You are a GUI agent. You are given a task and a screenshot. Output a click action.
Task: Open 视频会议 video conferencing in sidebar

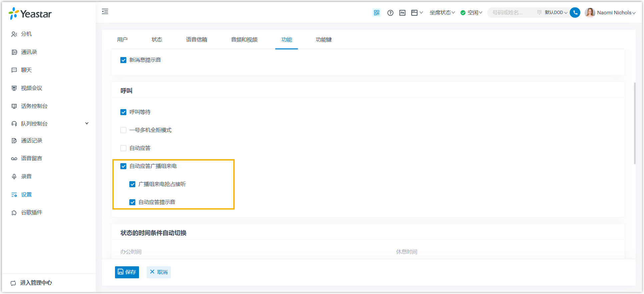coord(31,88)
